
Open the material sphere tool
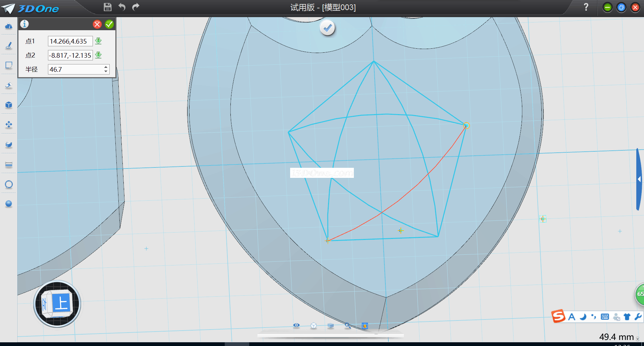9,204
